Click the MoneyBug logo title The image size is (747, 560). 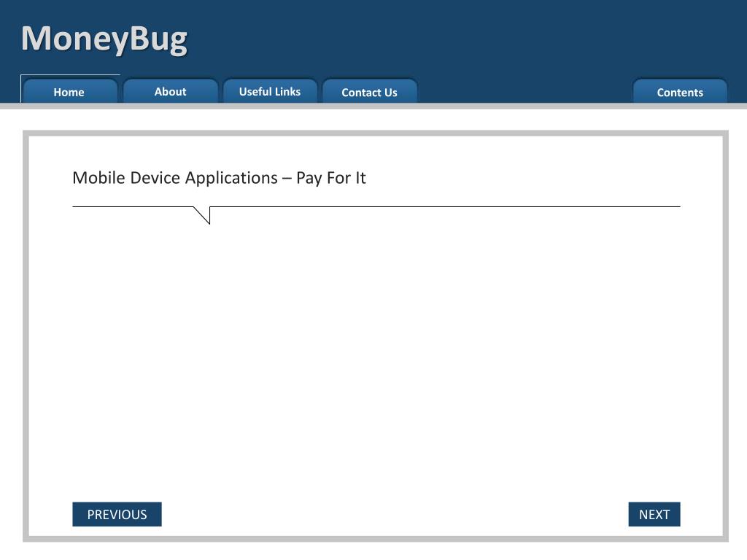[x=104, y=39]
